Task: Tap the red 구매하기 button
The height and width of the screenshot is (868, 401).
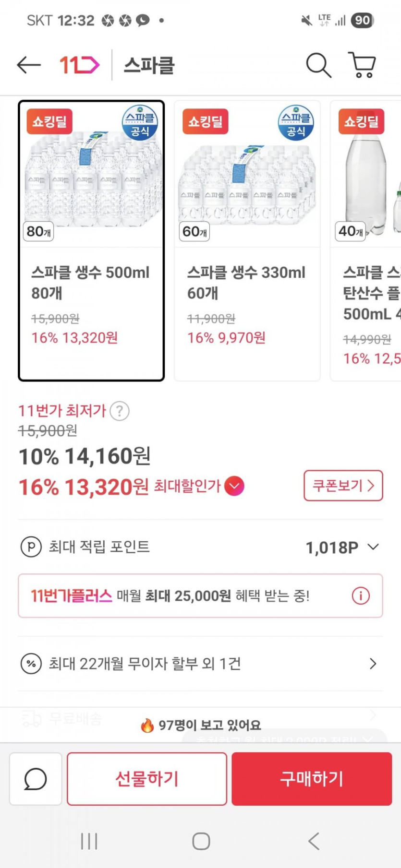Action: [x=312, y=779]
